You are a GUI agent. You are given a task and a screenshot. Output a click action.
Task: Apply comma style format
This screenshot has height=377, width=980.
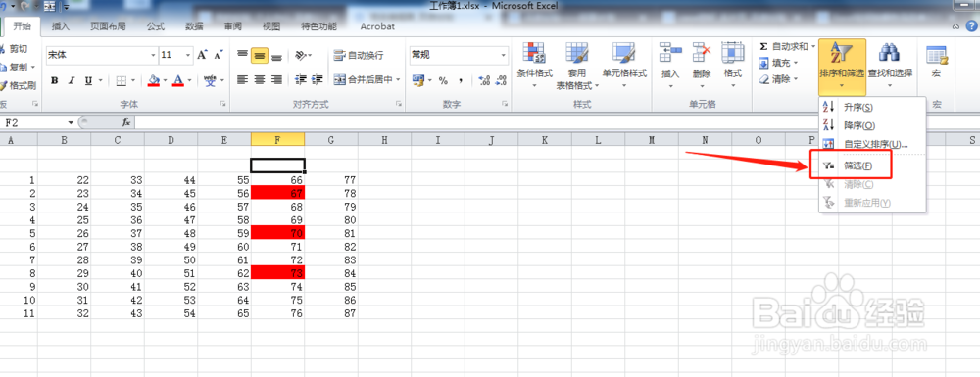(x=461, y=80)
